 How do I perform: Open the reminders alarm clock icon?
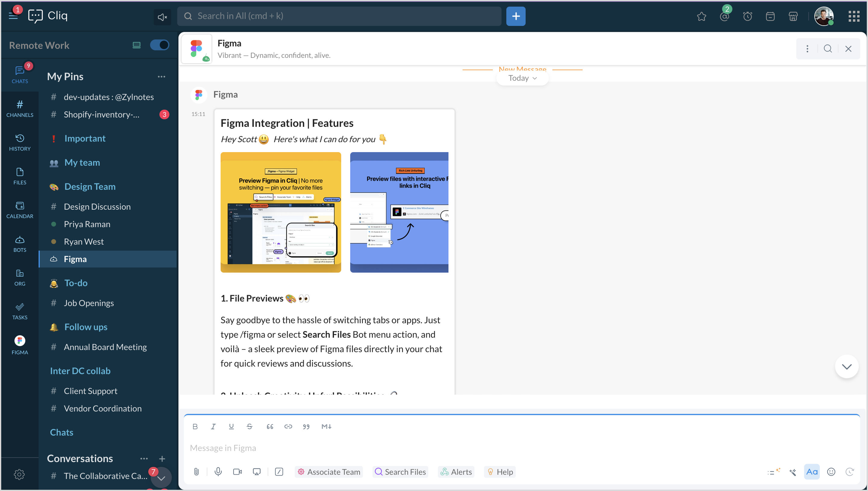point(747,16)
